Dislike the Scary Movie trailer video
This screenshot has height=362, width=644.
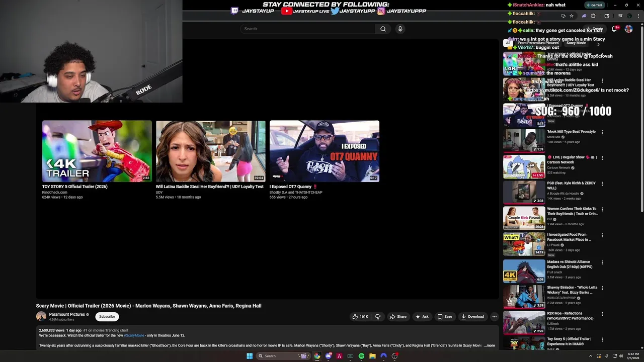click(x=378, y=317)
